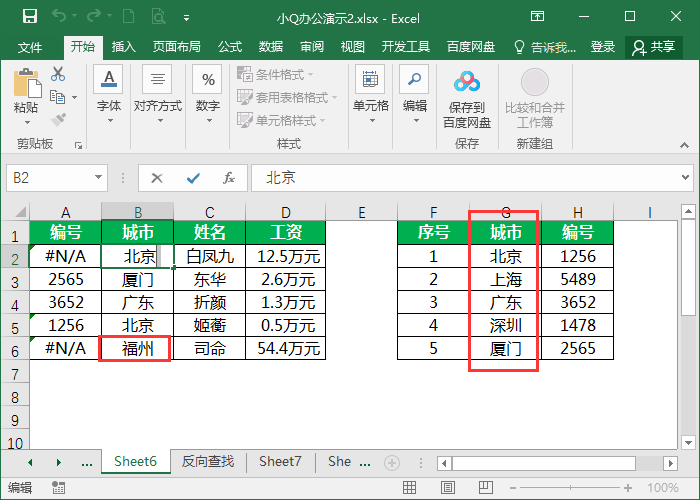
Task: Switch to the 视图 ribbon tab
Action: point(353,47)
